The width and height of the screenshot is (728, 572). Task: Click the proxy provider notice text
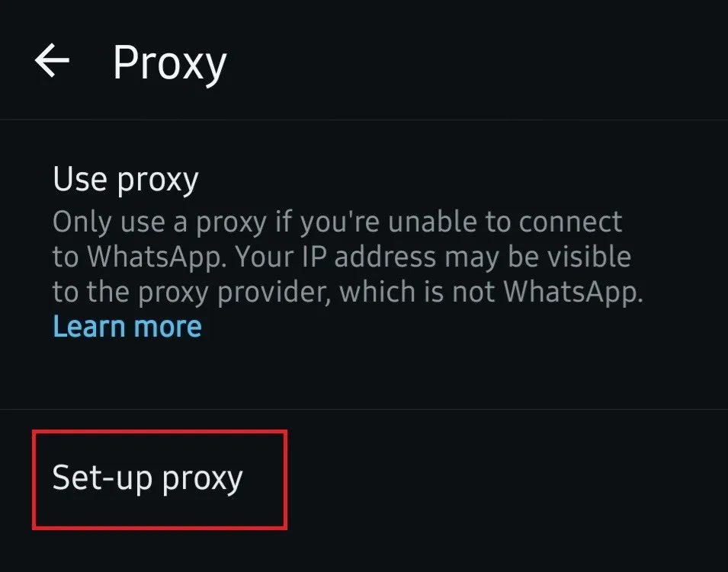coord(348,275)
